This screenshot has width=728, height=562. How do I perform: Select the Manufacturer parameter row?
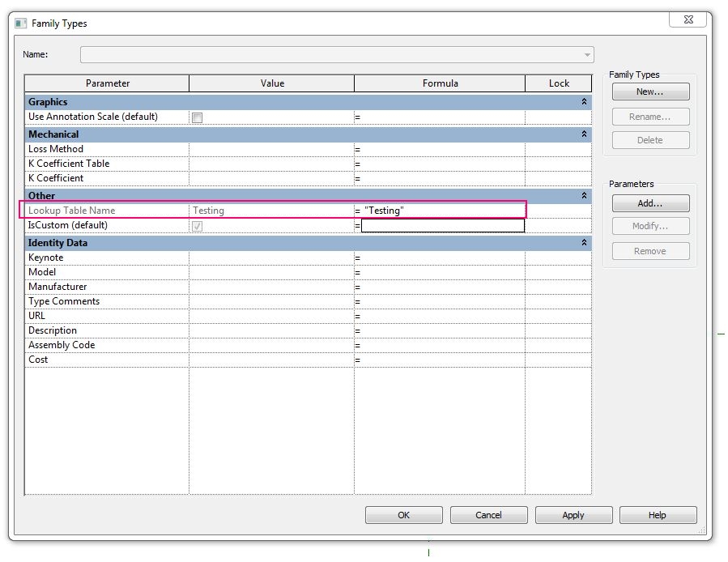click(x=105, y=286)
